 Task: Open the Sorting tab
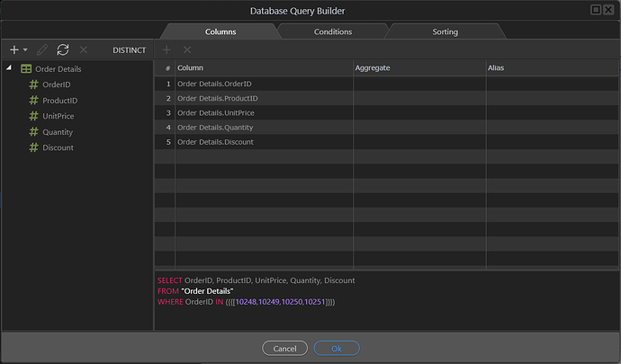[x=445, y=31]
